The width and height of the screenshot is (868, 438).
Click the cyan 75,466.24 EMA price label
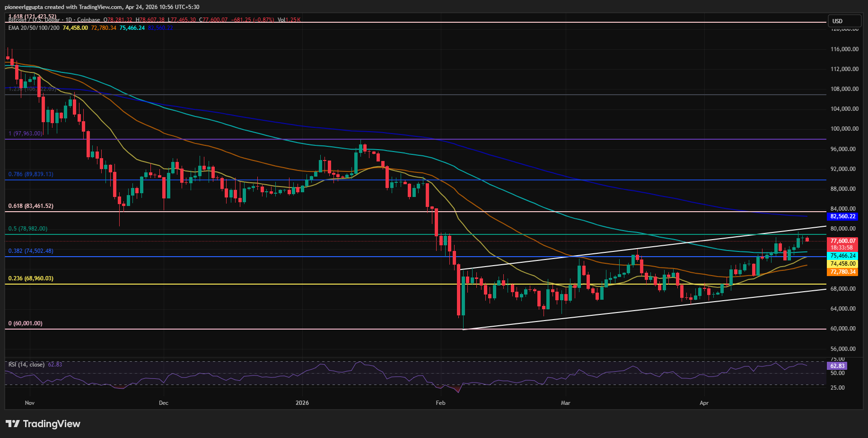tap(842, 255)
